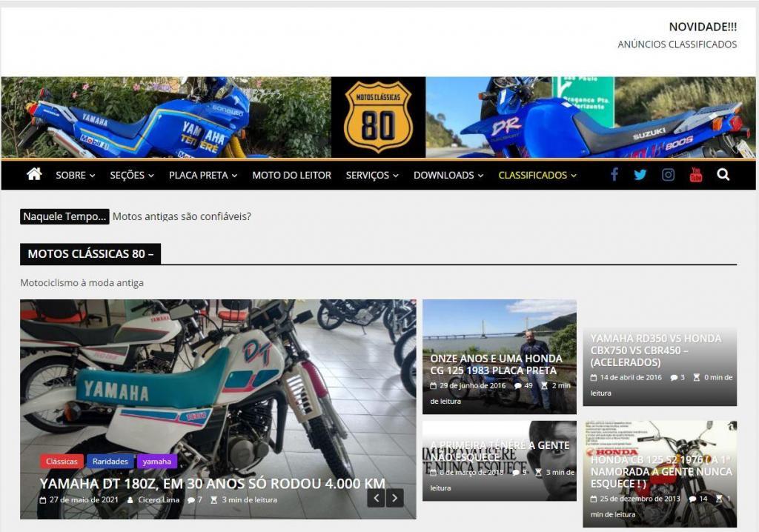Open Yamaha DT 180Z article title
The image size is (759, 532).
213,484
